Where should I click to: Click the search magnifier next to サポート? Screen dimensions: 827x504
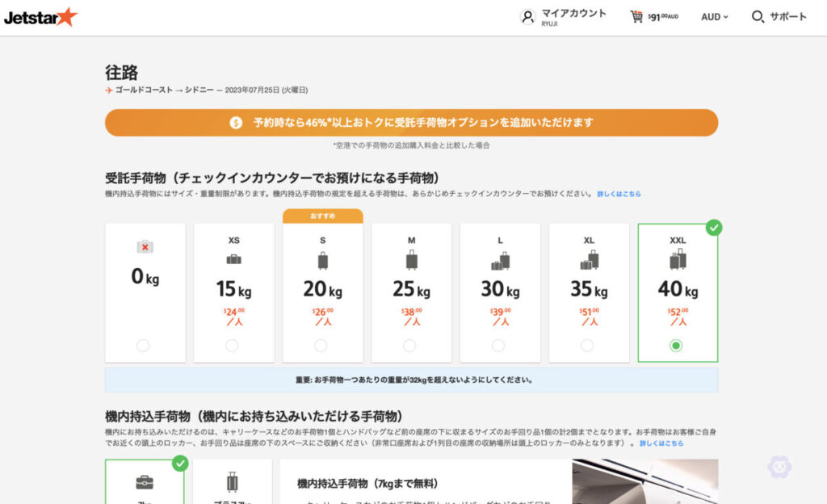758,17
